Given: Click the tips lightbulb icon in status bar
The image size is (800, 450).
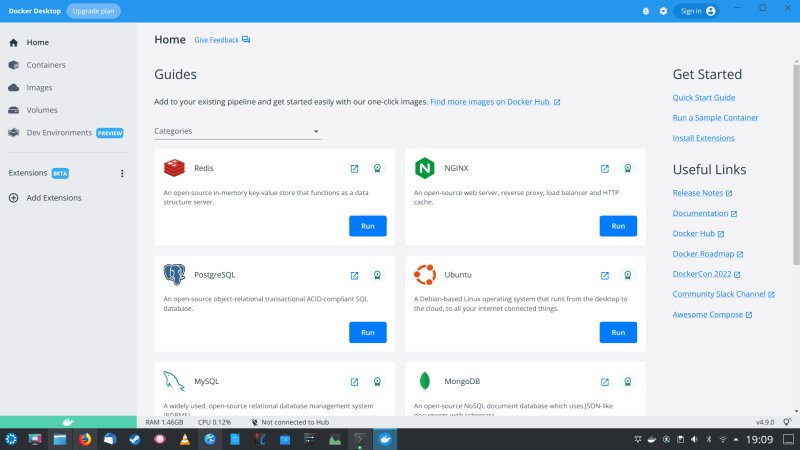Looking at the screenshot, I should [787, 422].
